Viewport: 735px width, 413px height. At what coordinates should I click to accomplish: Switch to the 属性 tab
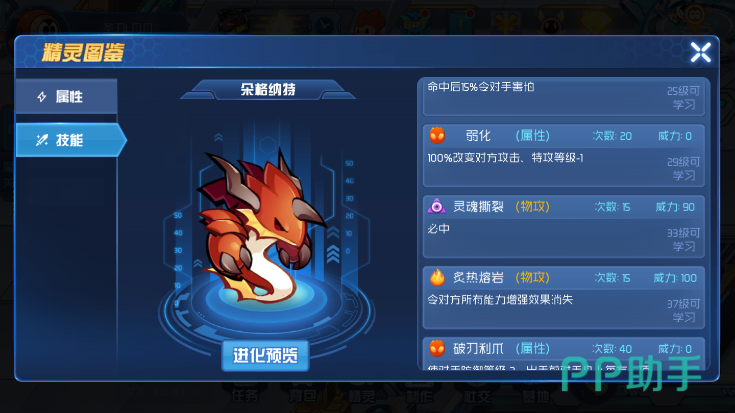[x=67, y=97]
